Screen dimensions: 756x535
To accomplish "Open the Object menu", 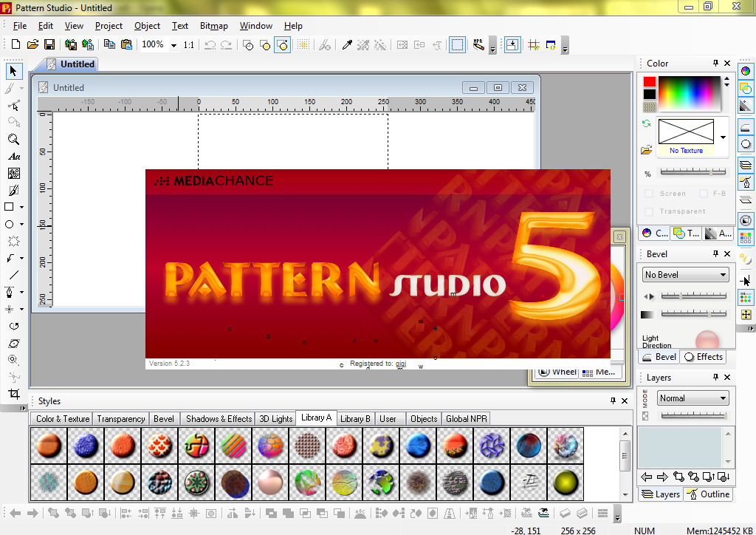I will [147, 26].
